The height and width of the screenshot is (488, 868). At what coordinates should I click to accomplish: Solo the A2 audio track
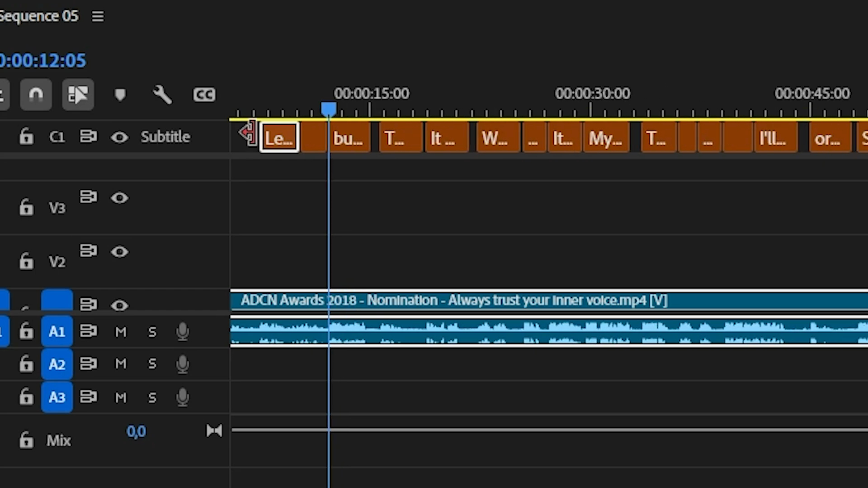point(152,364)
